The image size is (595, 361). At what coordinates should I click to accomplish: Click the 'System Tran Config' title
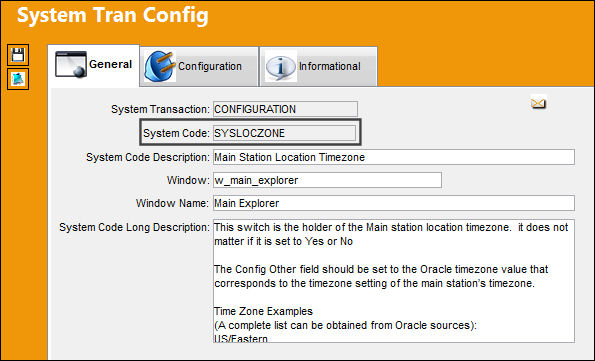(x=113, y=16)
